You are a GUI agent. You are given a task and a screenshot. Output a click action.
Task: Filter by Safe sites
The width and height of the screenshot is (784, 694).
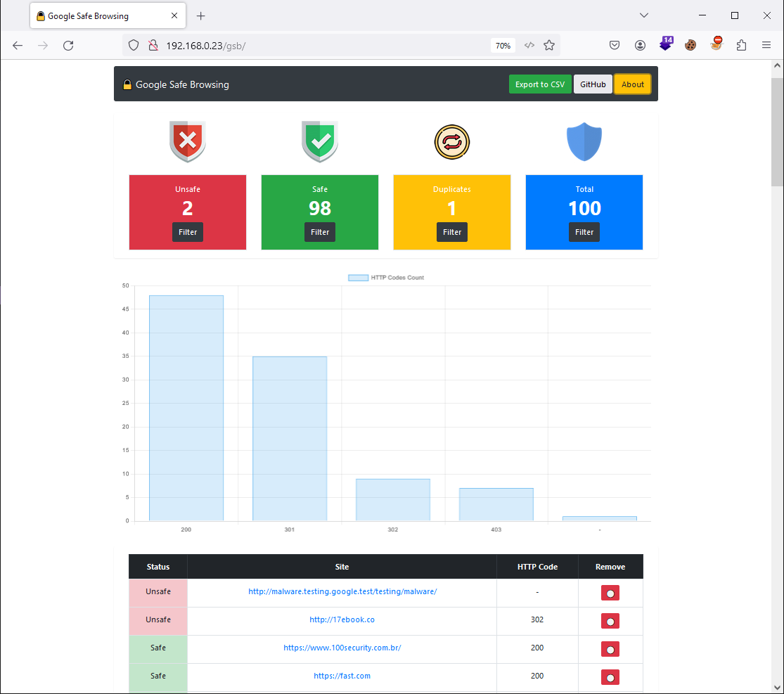tap(320, 232)
